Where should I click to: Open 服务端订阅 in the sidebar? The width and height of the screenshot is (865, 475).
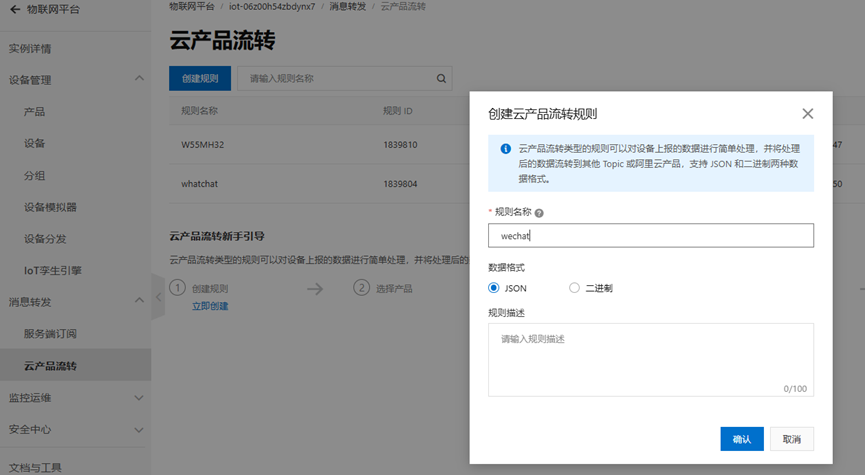pyautogui.click(x=50, y=334)
